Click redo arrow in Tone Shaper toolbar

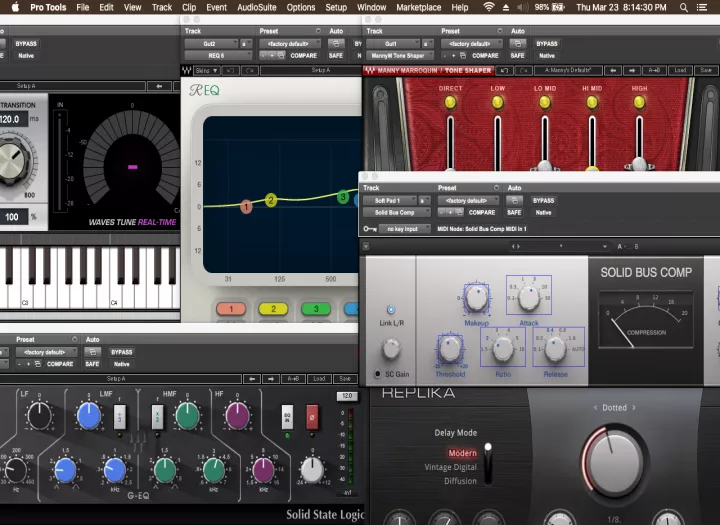(x=523, y=70)
